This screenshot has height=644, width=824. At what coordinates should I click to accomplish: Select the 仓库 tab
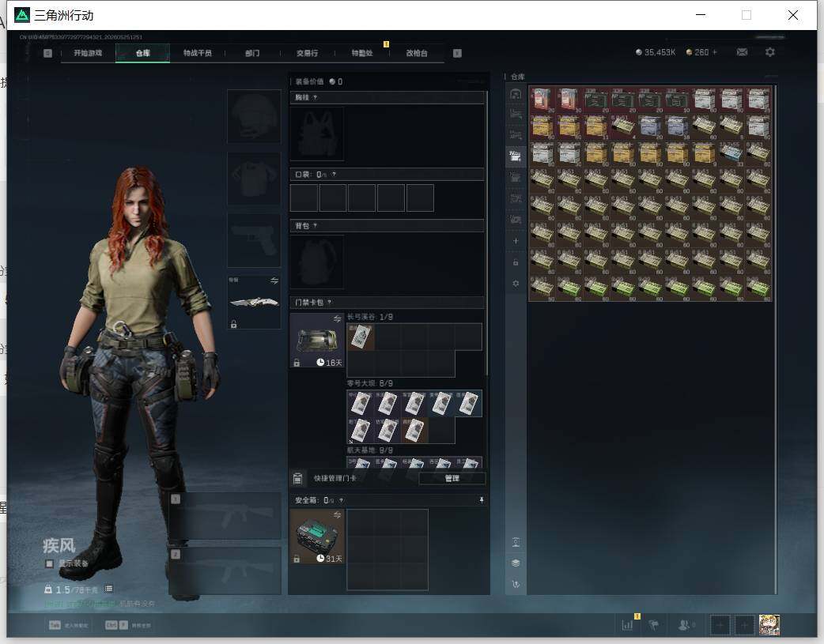[143, 53]
